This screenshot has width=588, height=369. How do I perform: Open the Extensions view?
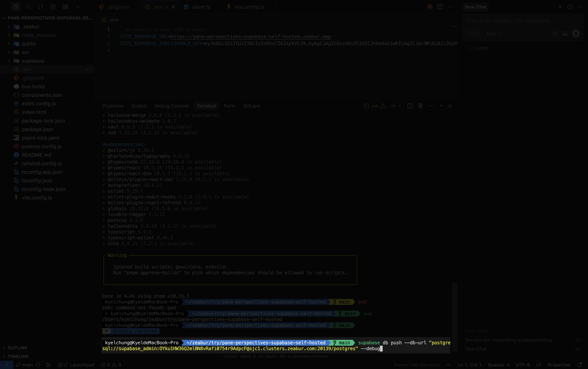tap(53, 7)
